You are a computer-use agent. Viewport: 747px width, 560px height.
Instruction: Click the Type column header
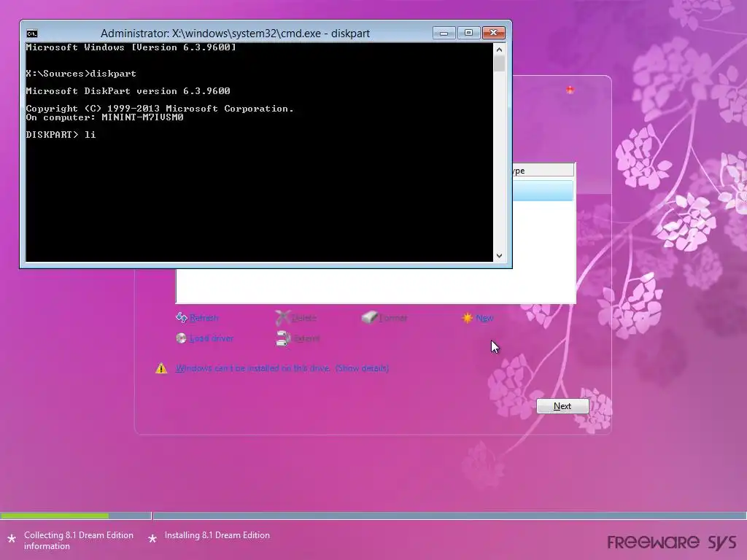[x=543, y=171]
